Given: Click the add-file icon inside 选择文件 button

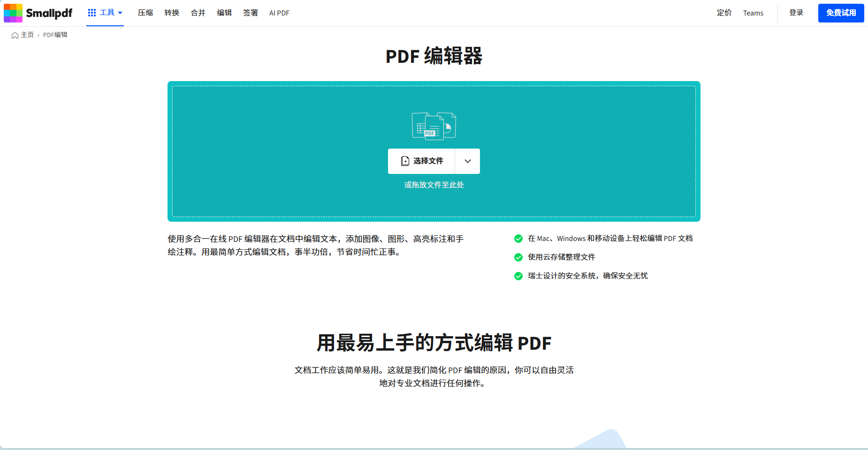Looking at the screenshot, I should pyautogui.click(x=405, y=161).
